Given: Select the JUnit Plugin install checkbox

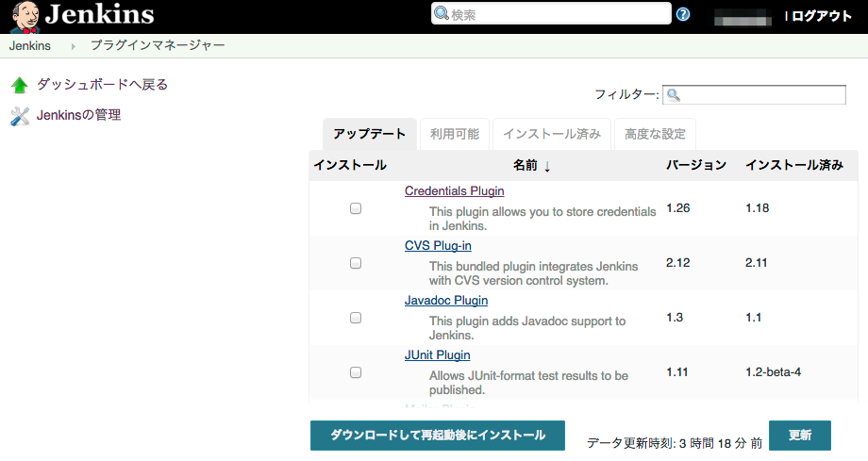Looking at the screenshot, I should (356, 372).
